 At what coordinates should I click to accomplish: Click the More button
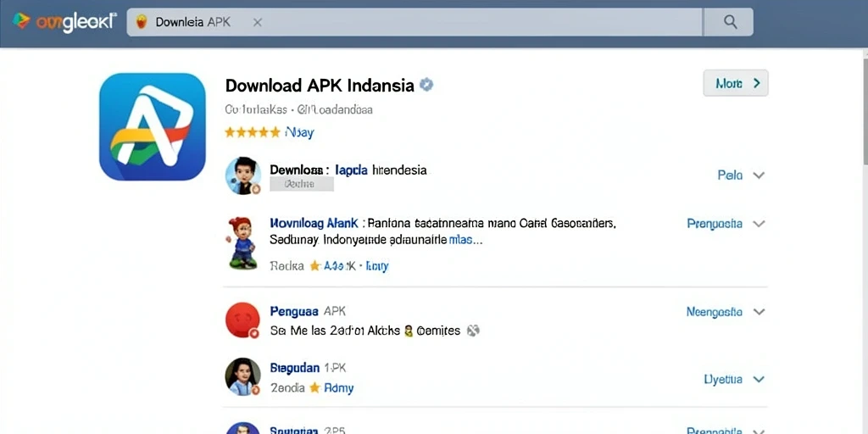(x=735, y=83)
